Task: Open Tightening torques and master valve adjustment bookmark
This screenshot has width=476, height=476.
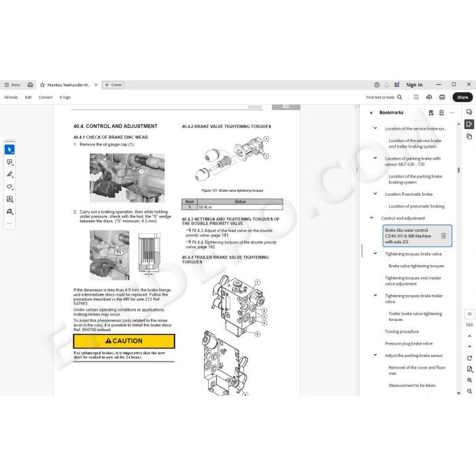Action: pyautogui.click(x=413, y=281)
